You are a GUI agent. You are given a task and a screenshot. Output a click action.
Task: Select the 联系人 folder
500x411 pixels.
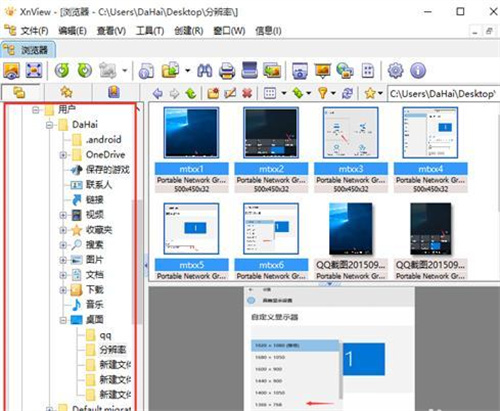coord(92,185)
